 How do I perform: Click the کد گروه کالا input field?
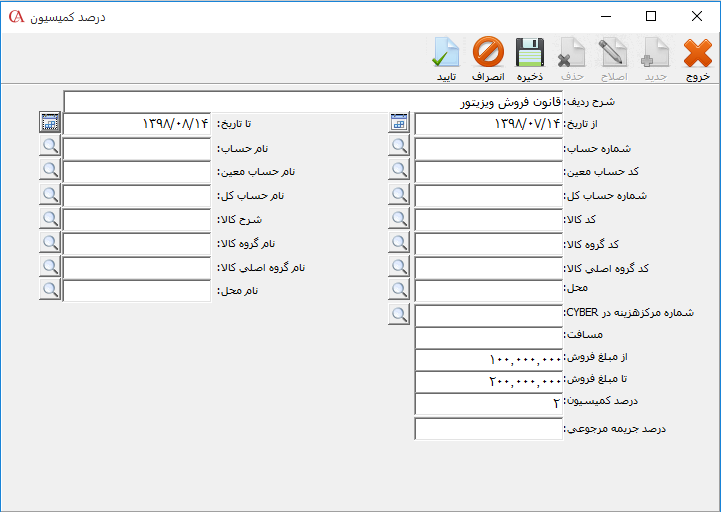click(x=488, y=244)
